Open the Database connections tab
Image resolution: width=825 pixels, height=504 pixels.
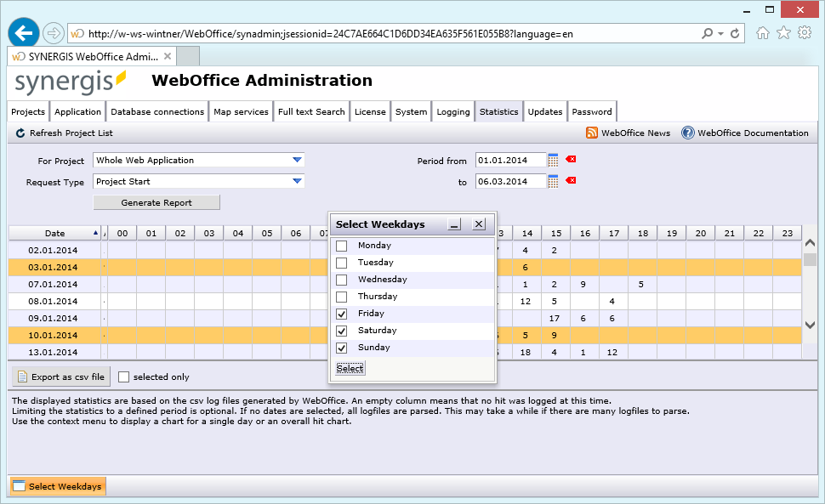point(157,111)
